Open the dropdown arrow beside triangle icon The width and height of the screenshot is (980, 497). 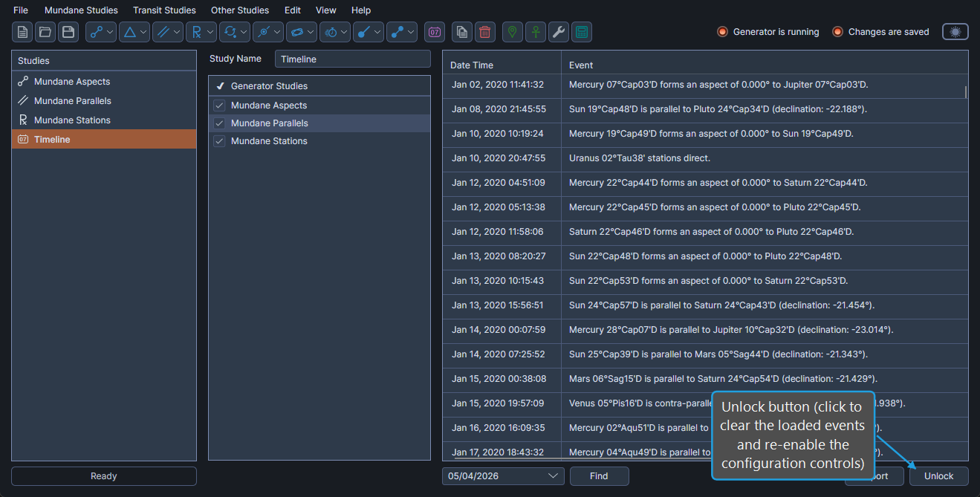click(x=144, y=32)
